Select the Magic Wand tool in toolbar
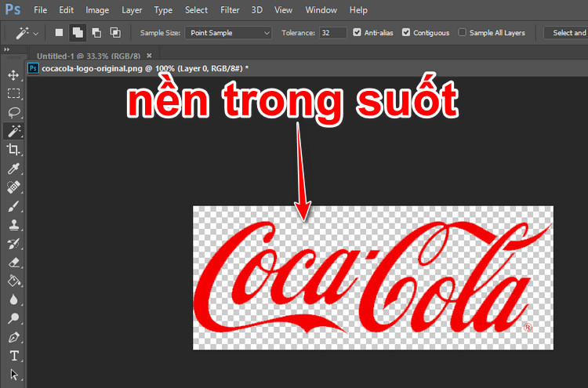The image size is (588, 388). tap(13, 131)
